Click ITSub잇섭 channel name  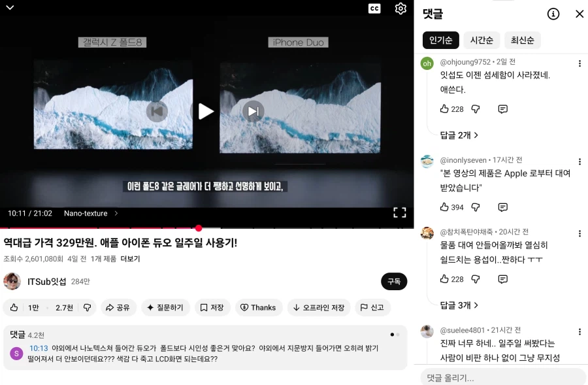[x=47, y=282]
